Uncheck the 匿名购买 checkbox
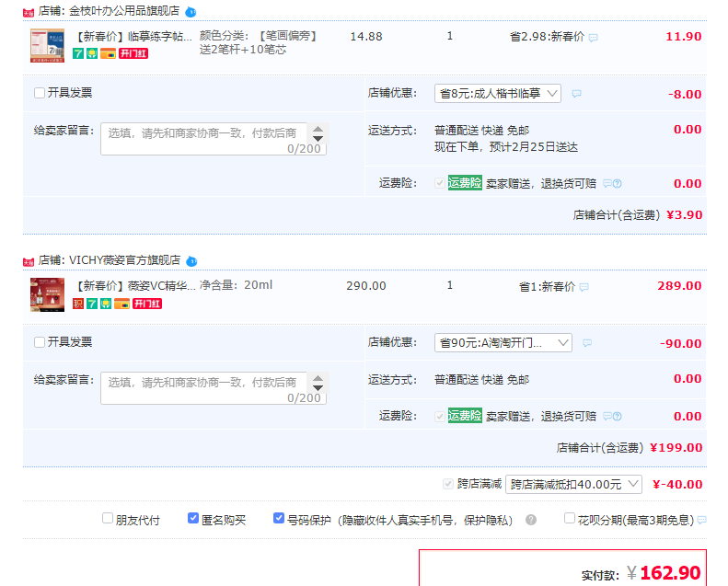Viewport: 728px width, 586px height. tap(193, 518)
